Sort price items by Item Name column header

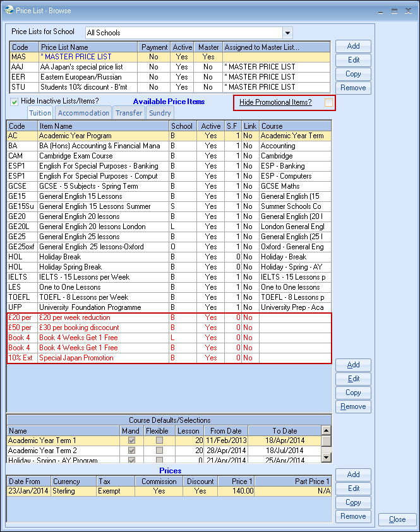[103, 126]
